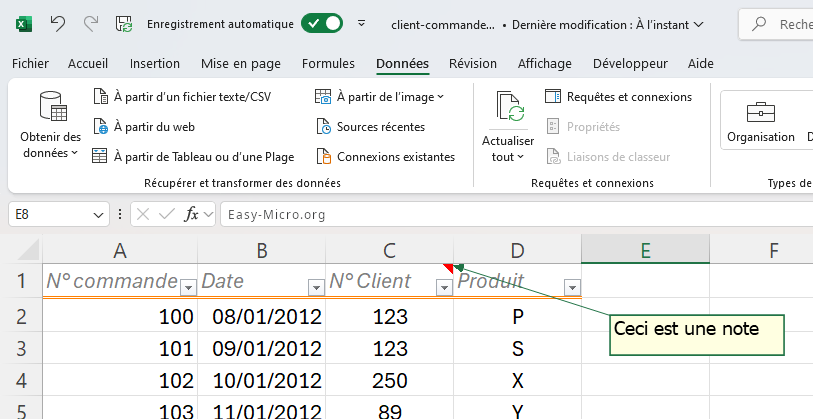Select cell with date 09/01/2012
Image resolution: width=813 pixels, height=419 pixels.
click(261, 348)
